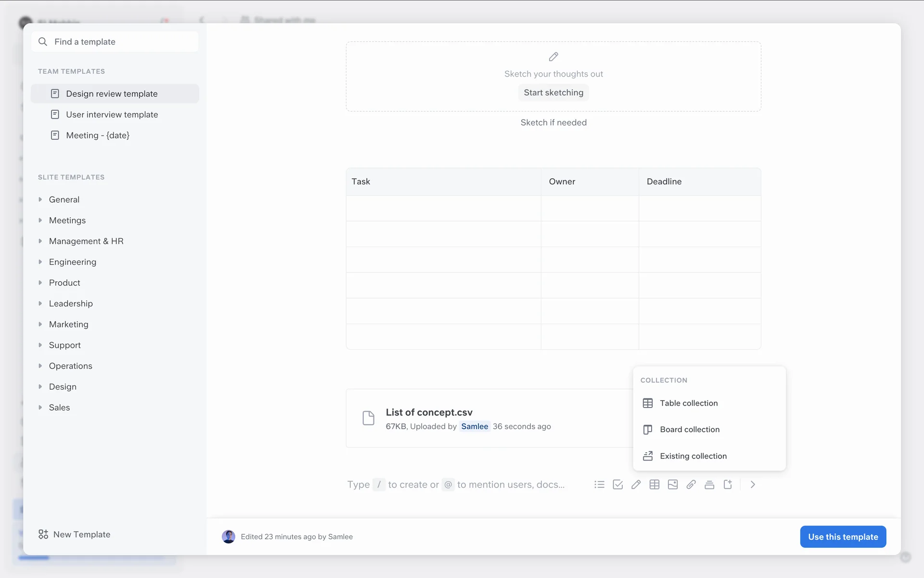924x578 pixels.
Task: Click Start sketching button
Action: point(553,92)
